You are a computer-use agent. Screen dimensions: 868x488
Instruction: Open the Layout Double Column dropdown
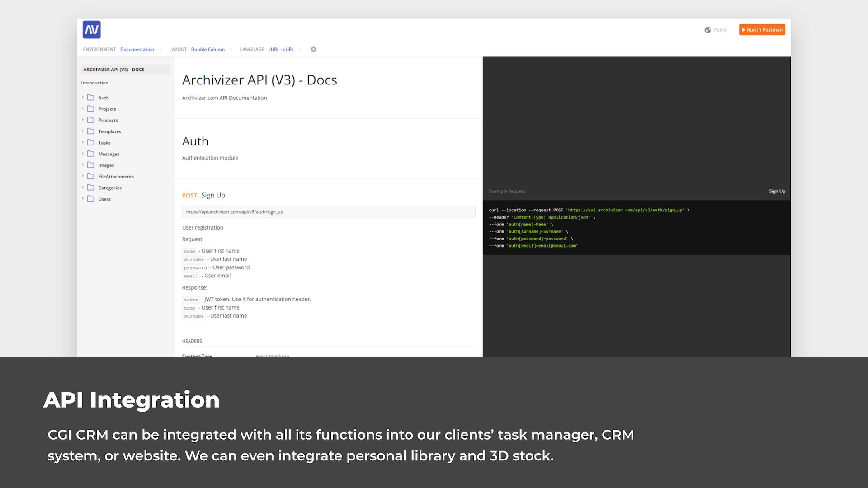click(212, 49)
